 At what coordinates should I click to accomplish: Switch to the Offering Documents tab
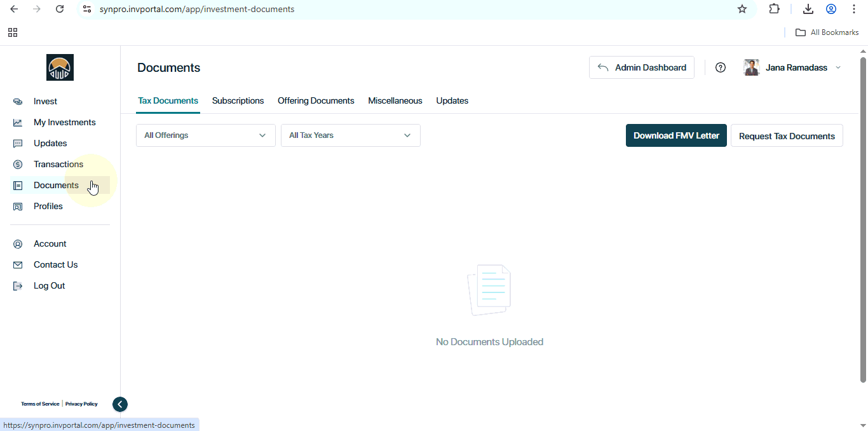pos(316,101)
